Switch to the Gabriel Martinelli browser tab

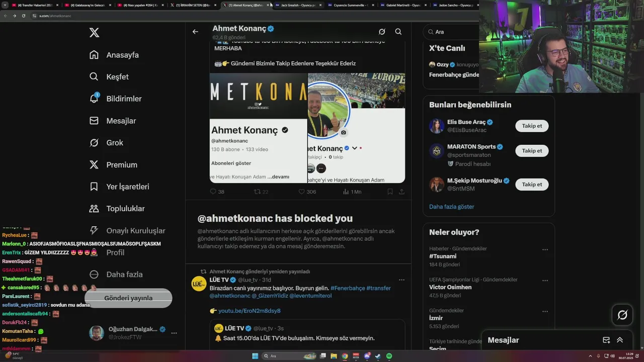404,5
